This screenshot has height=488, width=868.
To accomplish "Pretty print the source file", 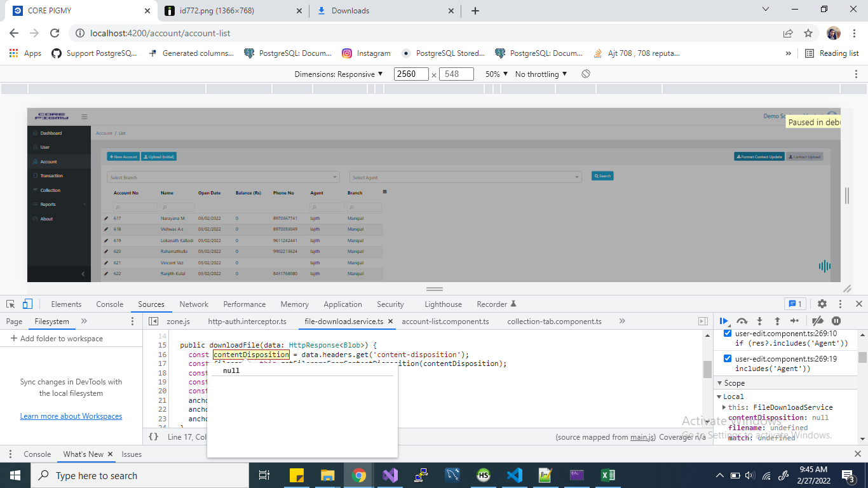I will [x=153, y=437].
